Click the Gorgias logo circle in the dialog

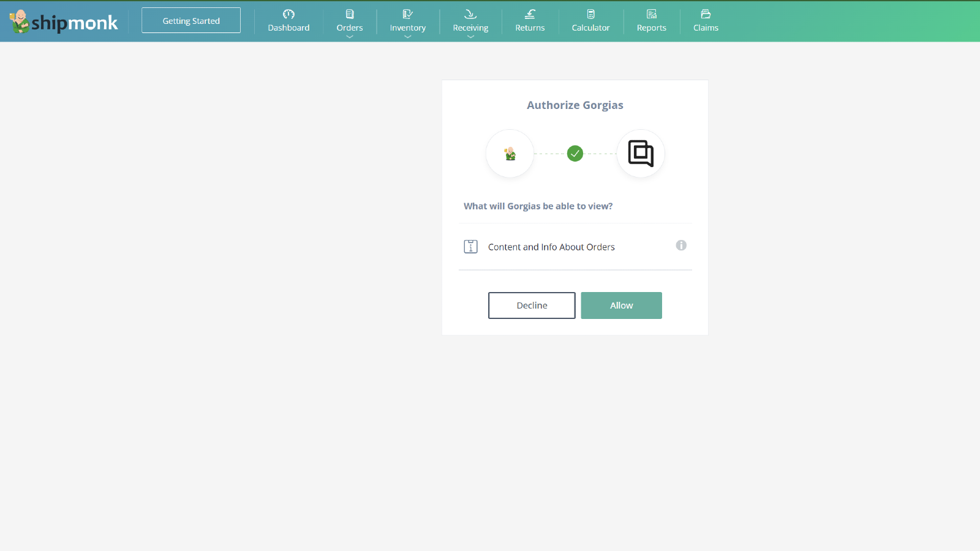tap(640, 154)
